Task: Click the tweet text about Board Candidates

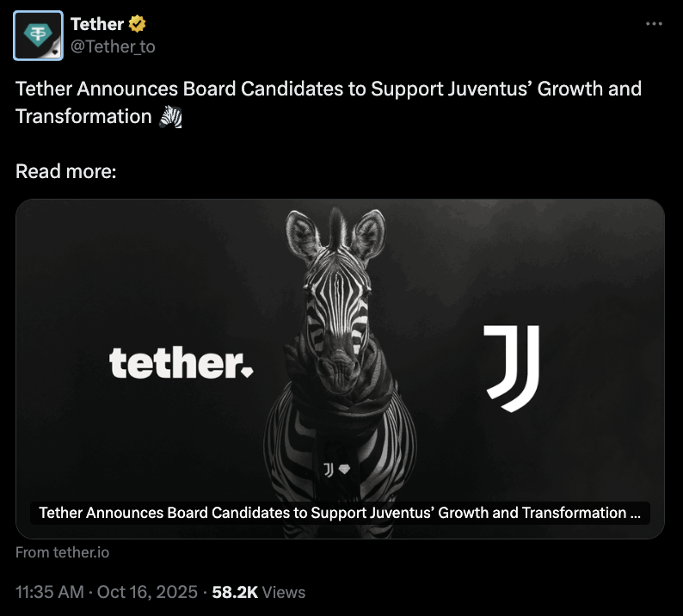Action: tap(327, 89)
